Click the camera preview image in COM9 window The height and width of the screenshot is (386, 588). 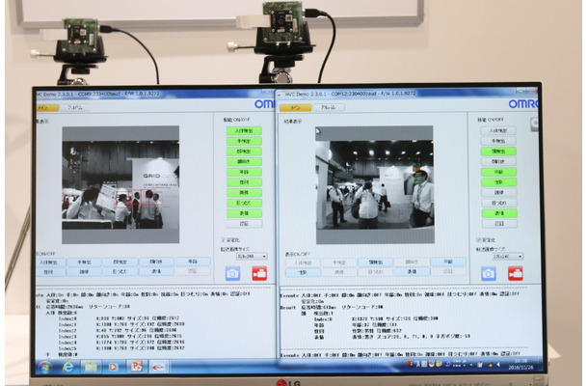[120, 184]
